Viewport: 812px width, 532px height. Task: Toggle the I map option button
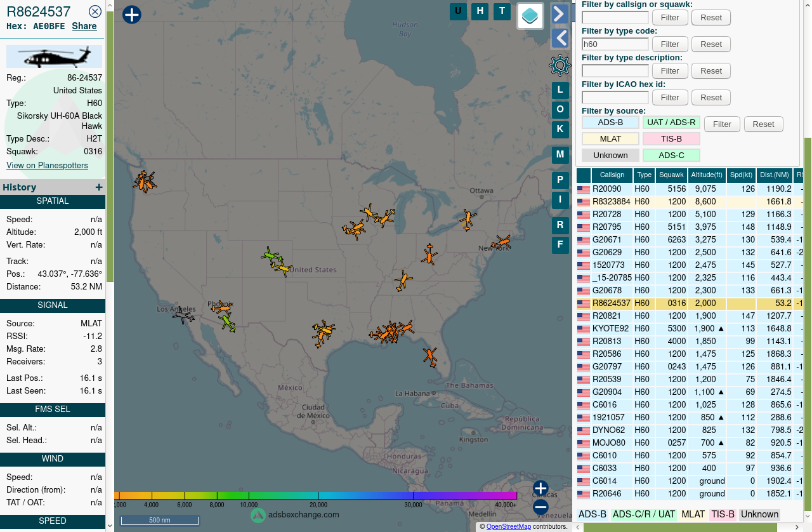coord(560,200)
